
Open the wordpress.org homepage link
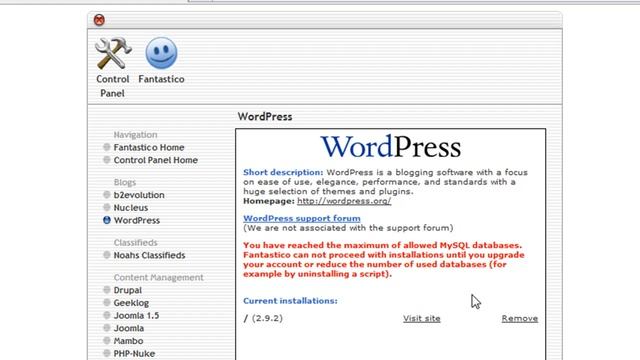click(x=344, y=201)
